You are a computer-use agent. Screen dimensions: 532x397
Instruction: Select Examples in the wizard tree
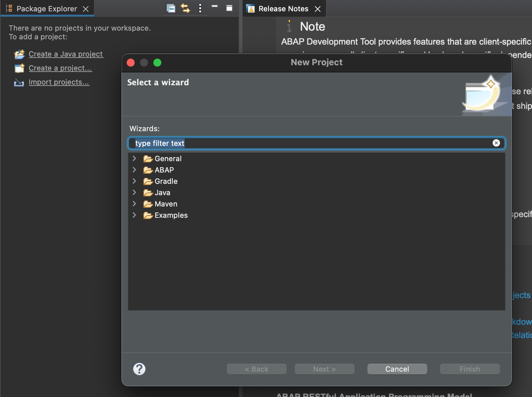tap(171, 215)
